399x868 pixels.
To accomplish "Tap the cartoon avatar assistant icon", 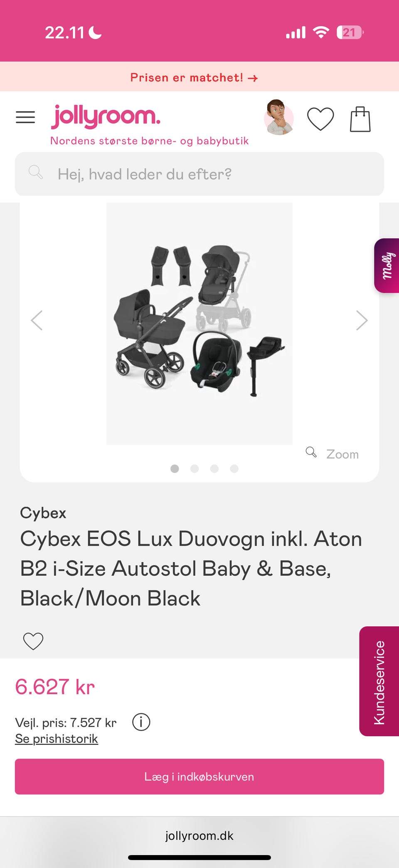I will pyautogui.click(x=279, y=118).
